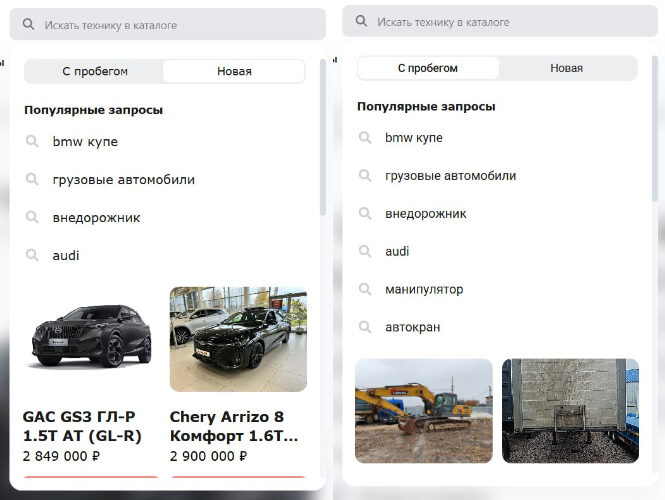Select 'С пробегом' tab in left panel
665x500 pixels.
click(x=95, y=71)
